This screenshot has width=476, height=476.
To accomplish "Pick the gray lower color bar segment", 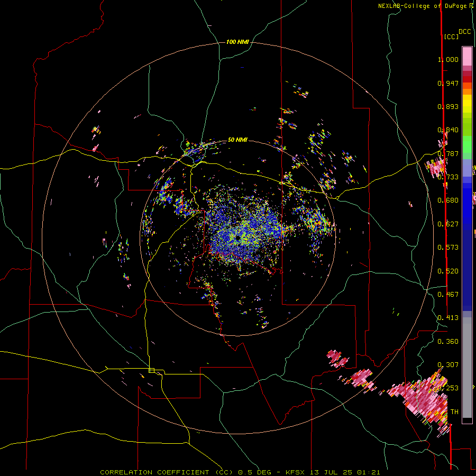I will (467, 368).
